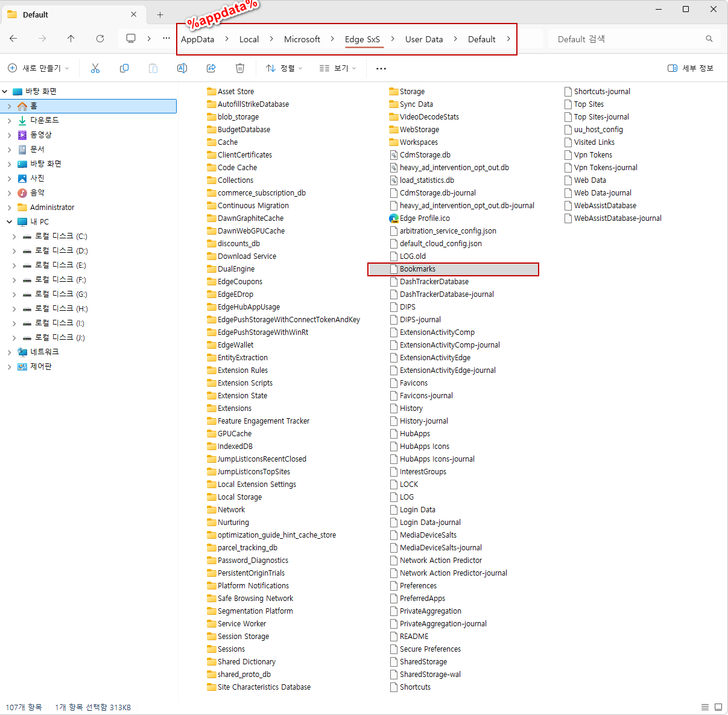Collapse the 바탕 화면 root node

click(5, 91)
